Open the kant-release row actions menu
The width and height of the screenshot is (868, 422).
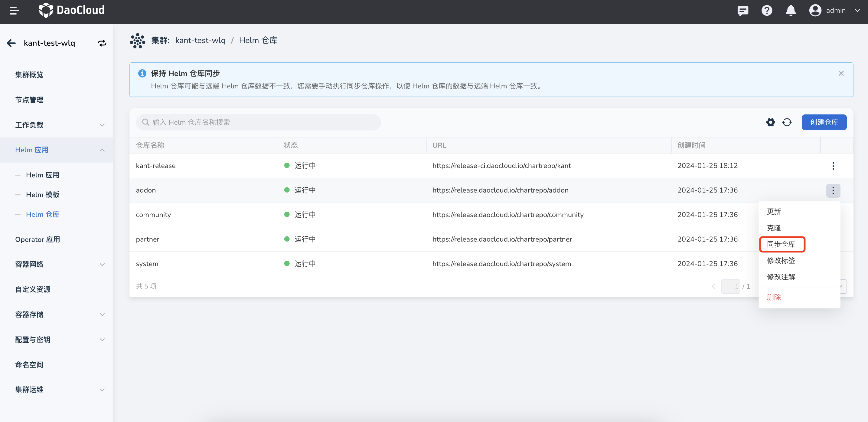[x=833, y=166]
